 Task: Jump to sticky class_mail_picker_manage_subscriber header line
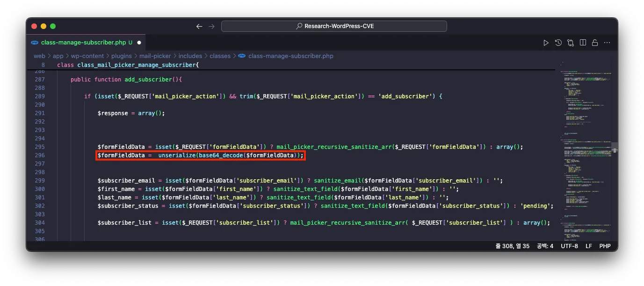[x=128, y=65]
